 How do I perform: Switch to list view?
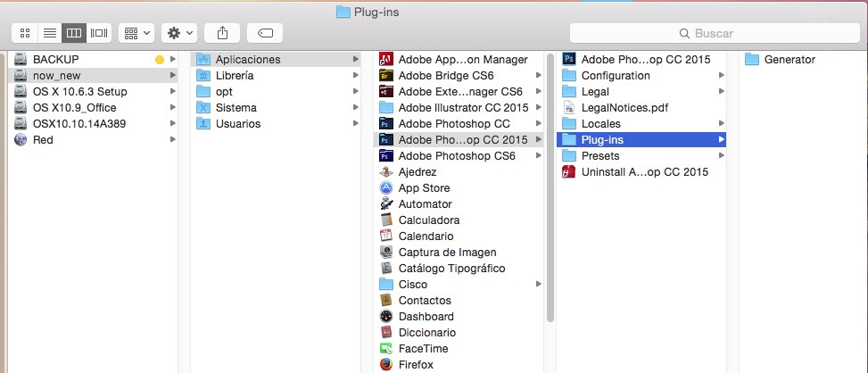click(x=50, y=33)
